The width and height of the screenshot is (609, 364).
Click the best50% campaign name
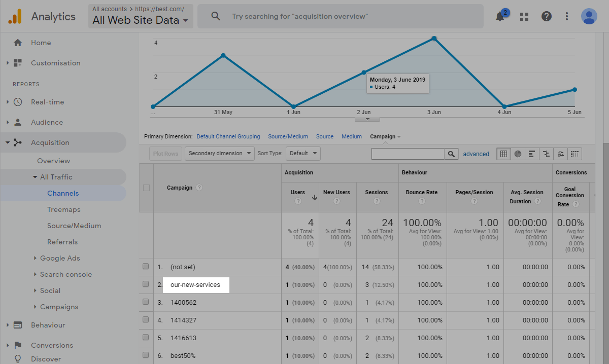point(183,355)
